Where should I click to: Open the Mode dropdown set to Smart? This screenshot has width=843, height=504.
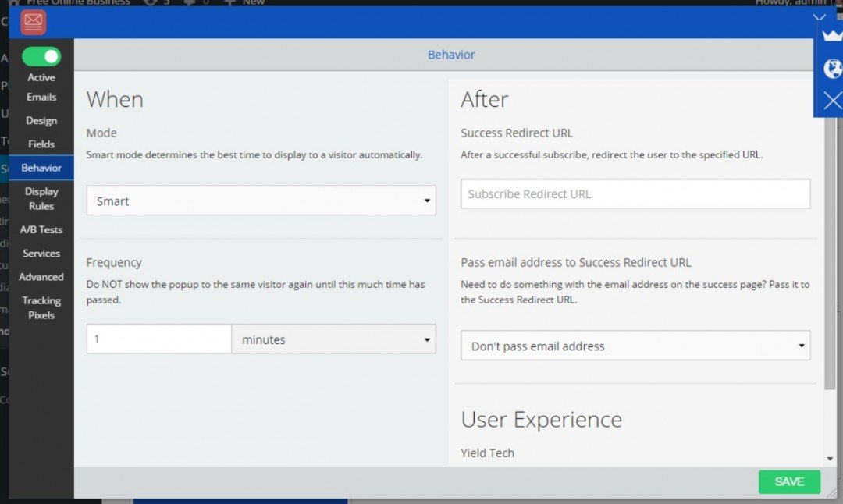click(x=261, y=201)
